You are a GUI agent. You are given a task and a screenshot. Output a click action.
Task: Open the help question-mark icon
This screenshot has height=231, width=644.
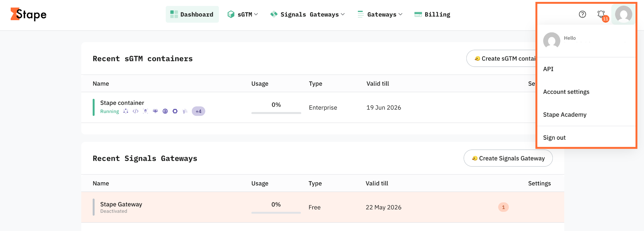pos(582,14)
